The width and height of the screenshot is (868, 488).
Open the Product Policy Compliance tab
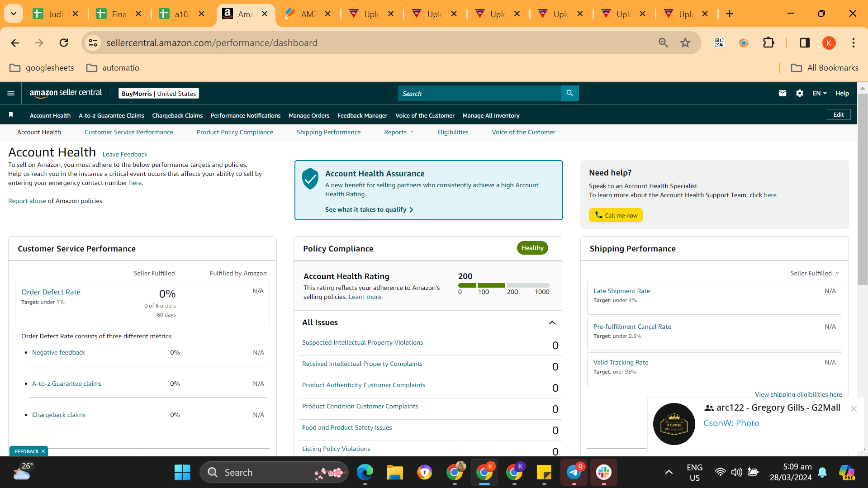coord(235,132)
